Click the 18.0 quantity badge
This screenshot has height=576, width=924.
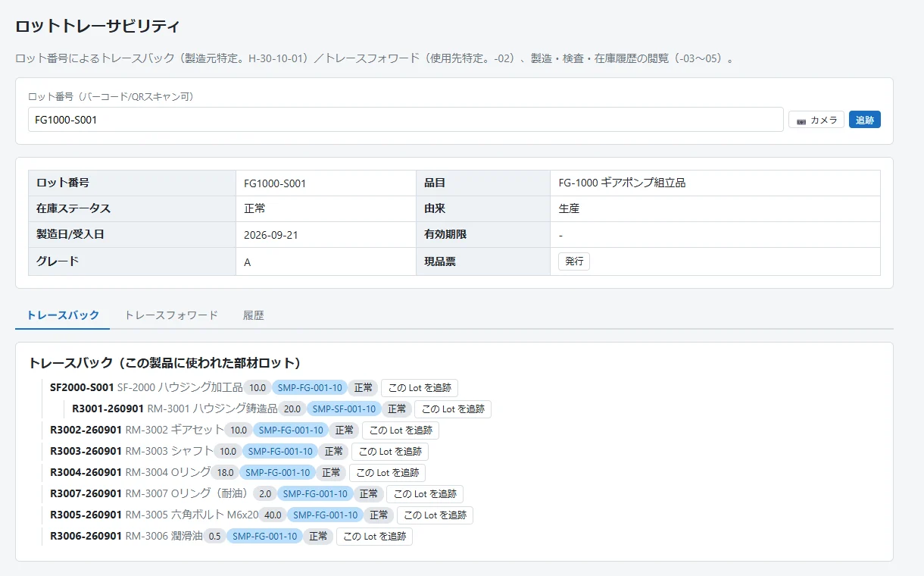[225, 473]
